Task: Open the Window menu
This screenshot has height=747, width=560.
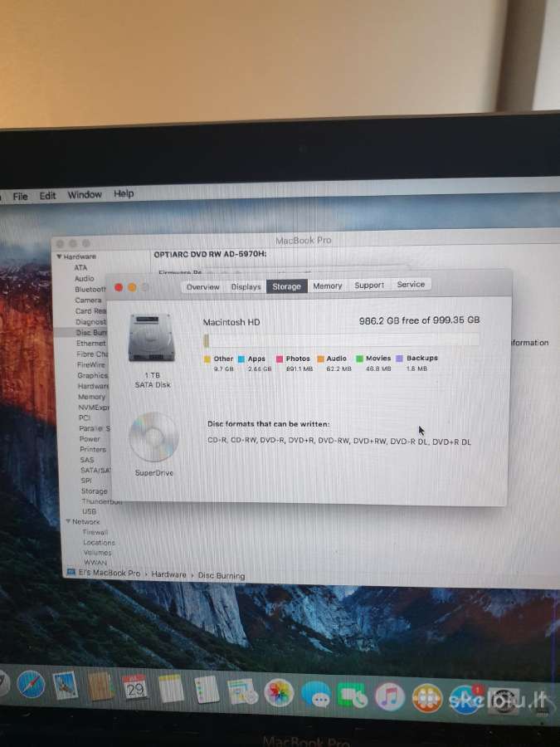Action: pos(85,194)
